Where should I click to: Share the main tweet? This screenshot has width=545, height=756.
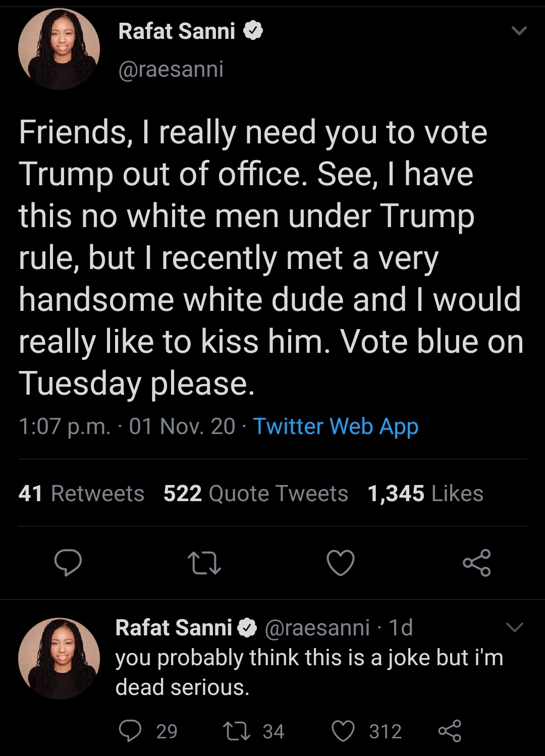pos(477,563)
